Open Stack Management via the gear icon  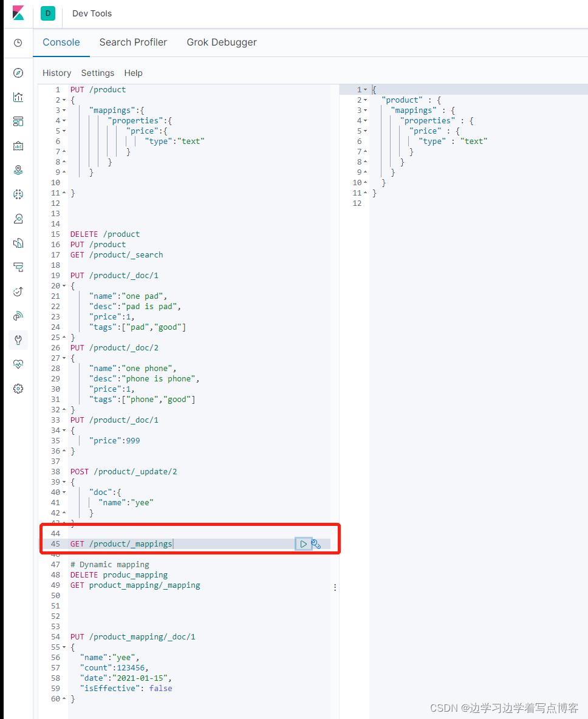[18, 388]
